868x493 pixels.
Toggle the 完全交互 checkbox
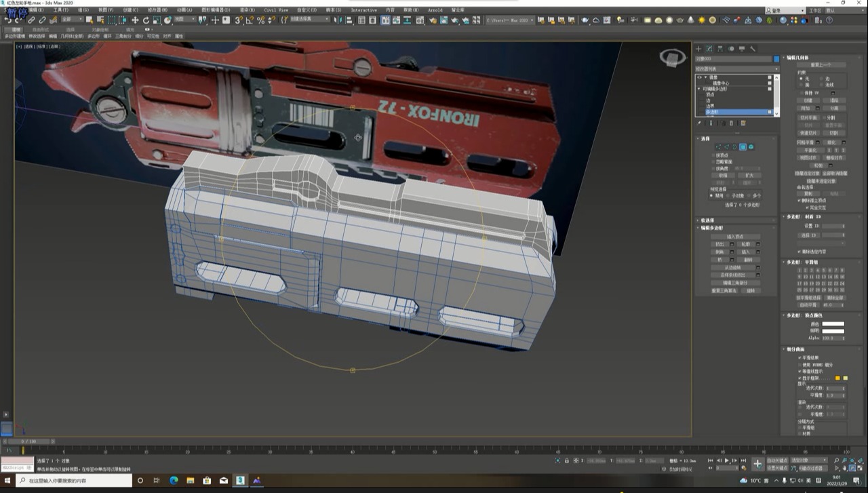click(x=808, y=208)
